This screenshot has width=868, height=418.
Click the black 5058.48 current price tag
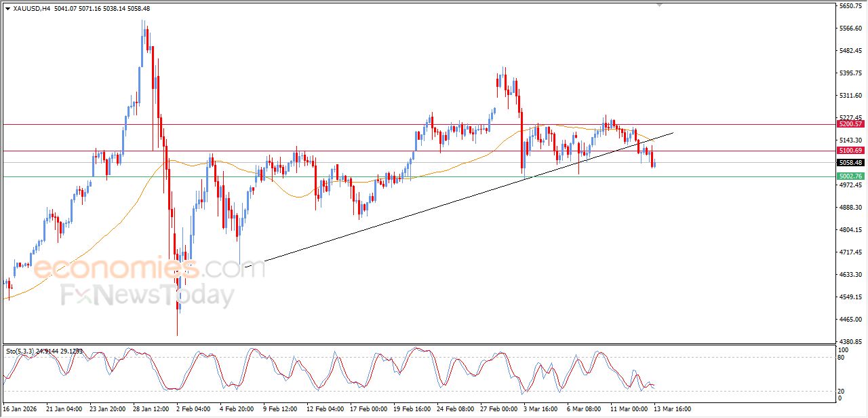[850, 163]
